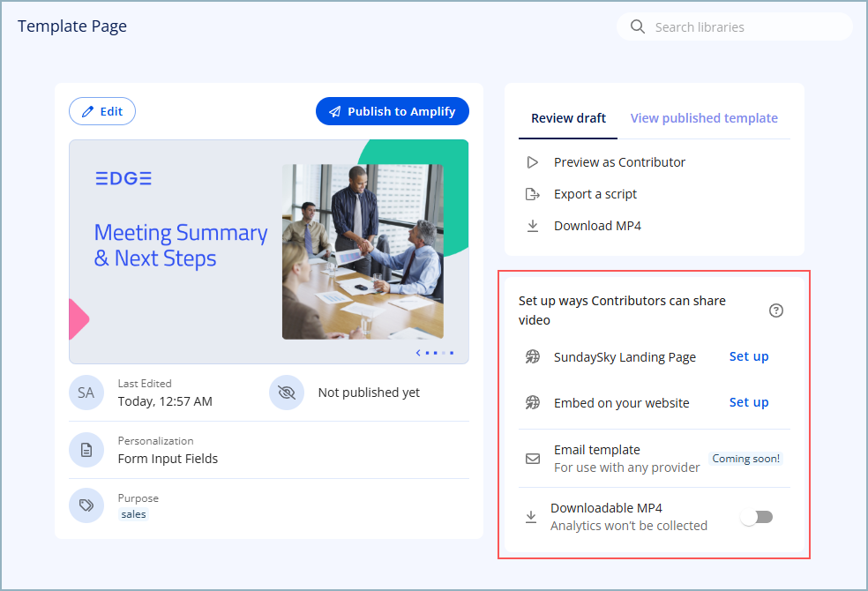Click the paper plane icon on Publish

coord(335,112)
